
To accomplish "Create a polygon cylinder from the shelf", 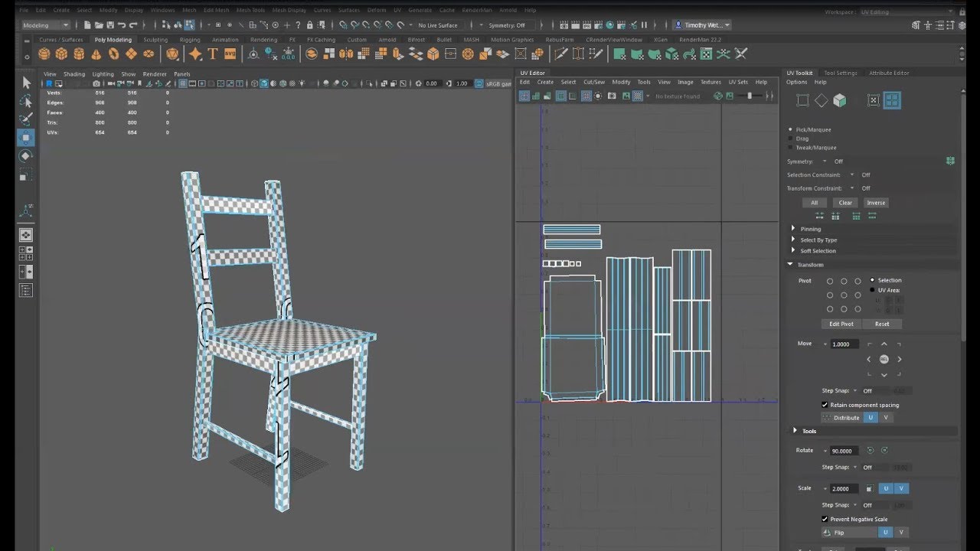I will [x=79, y=54].
